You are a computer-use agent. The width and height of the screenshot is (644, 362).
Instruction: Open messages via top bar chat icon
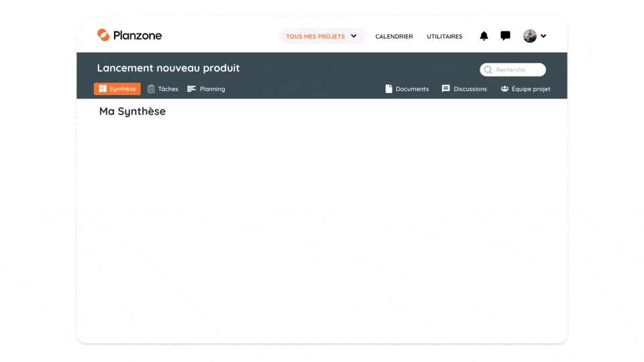(505, 36)
